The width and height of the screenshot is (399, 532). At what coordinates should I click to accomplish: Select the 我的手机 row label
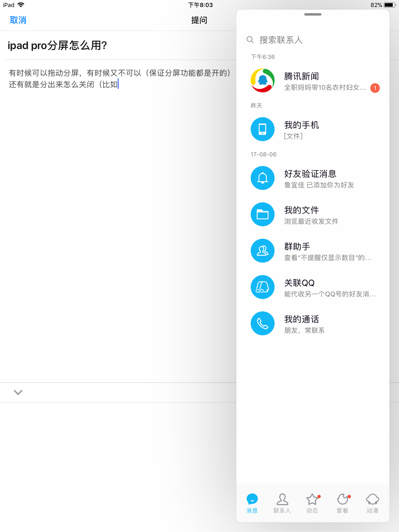coord(301,125)
